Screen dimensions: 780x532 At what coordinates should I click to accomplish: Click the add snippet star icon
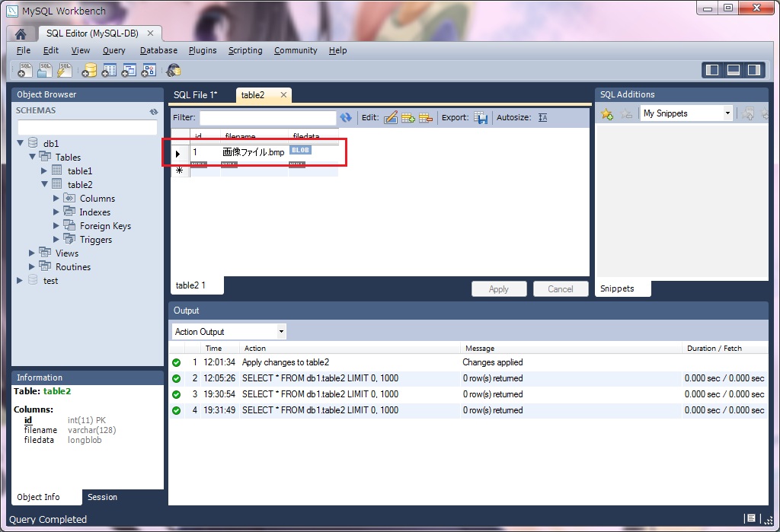607,114
